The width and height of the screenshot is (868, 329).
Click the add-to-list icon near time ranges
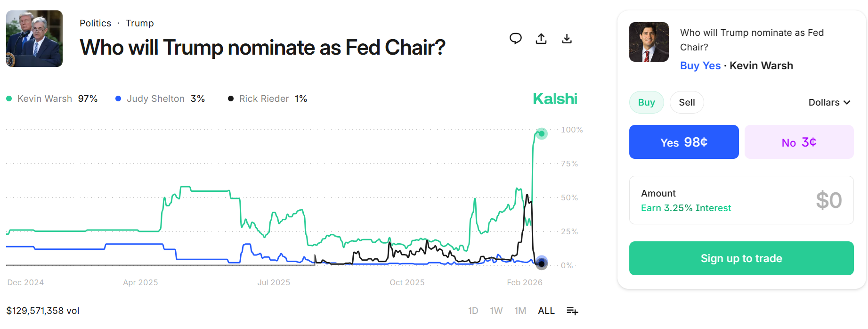572,310
